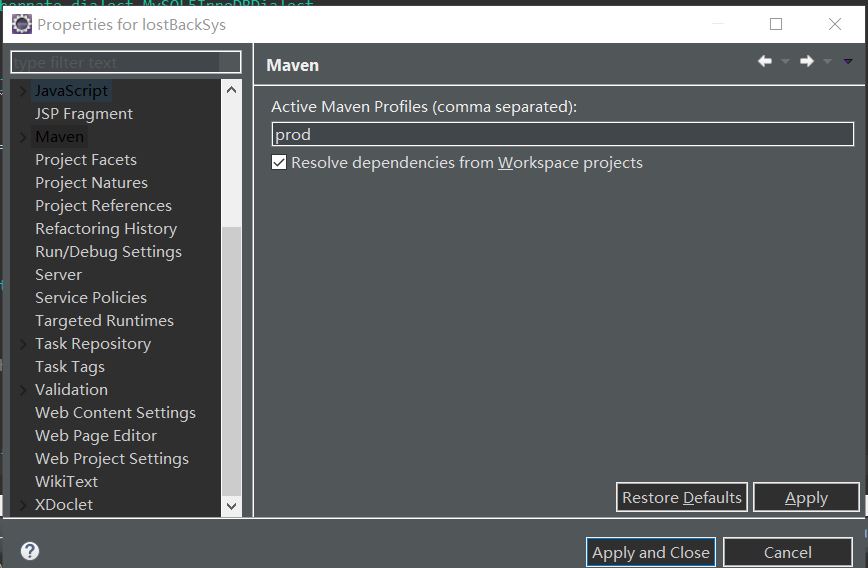
Task: Open Project References page
Action: (104, 205)
